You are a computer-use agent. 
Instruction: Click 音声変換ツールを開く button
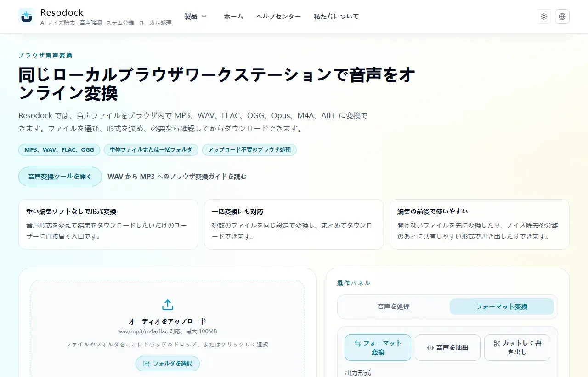[60, 177]
